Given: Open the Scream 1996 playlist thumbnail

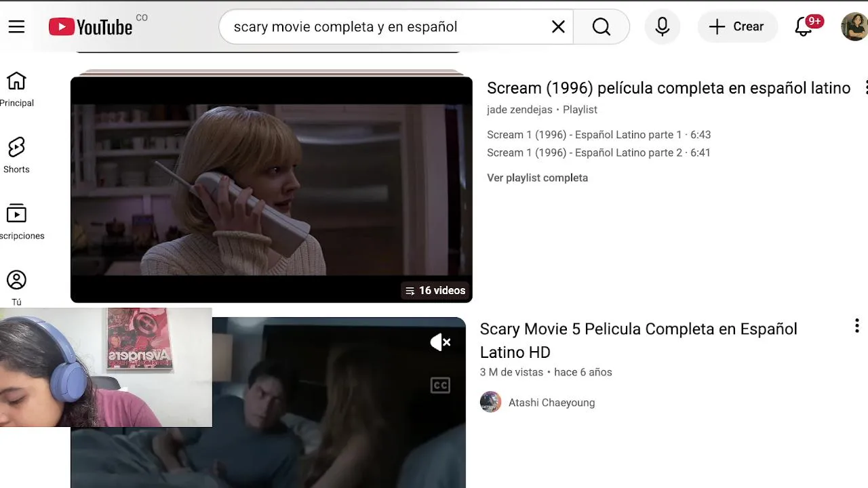Looking at the screenshot, I should (271, 189).
